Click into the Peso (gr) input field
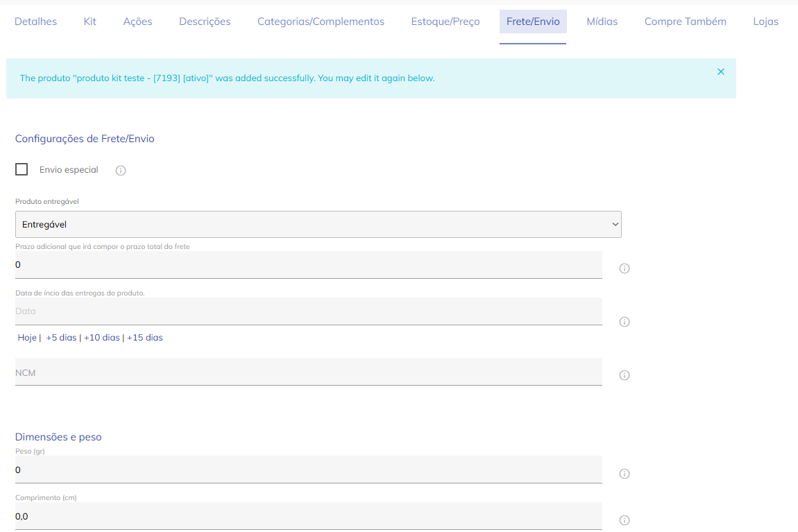This screenshot has width=798, height=532. [x=308, y=470]
